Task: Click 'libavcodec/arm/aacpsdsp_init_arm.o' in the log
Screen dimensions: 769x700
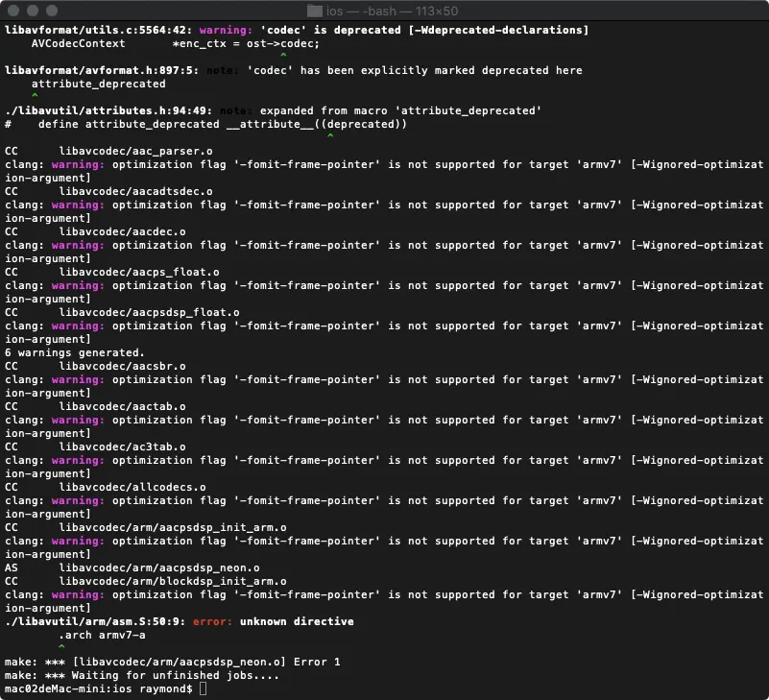Action: coord(173,527)
